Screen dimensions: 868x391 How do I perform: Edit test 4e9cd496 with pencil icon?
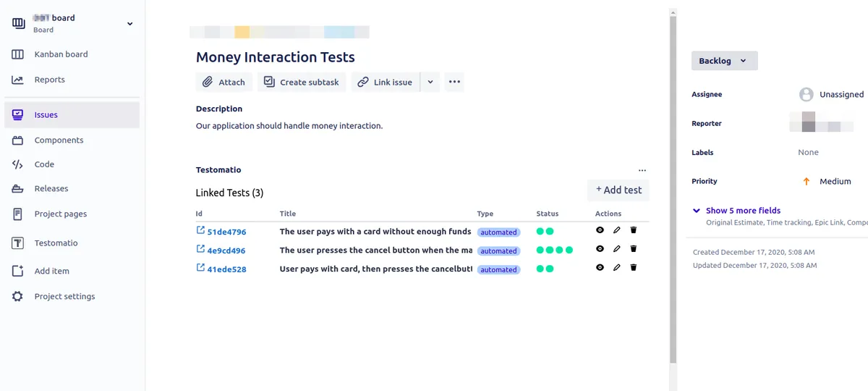617,248
